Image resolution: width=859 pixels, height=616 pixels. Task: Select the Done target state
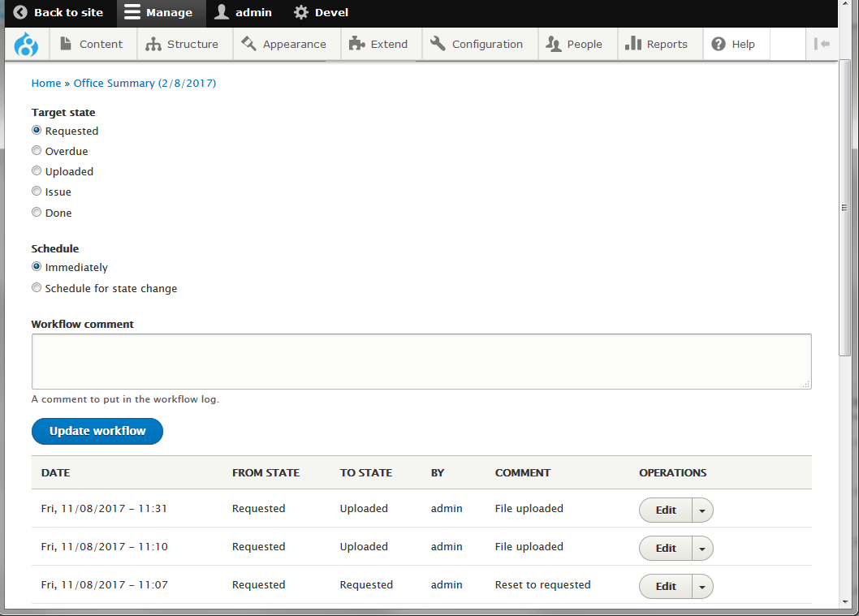[37, 212]
